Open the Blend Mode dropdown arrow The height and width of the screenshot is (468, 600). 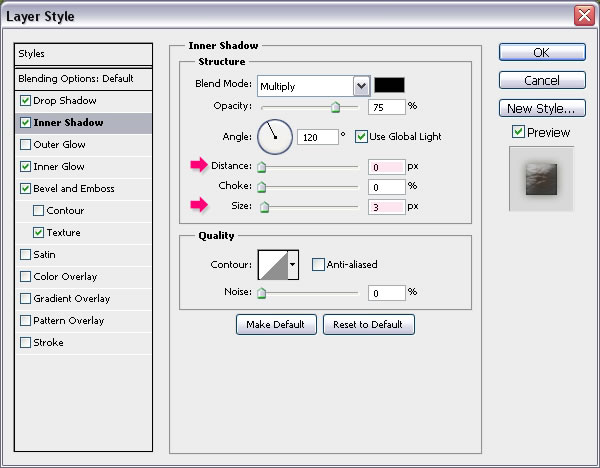pos(361,86)
